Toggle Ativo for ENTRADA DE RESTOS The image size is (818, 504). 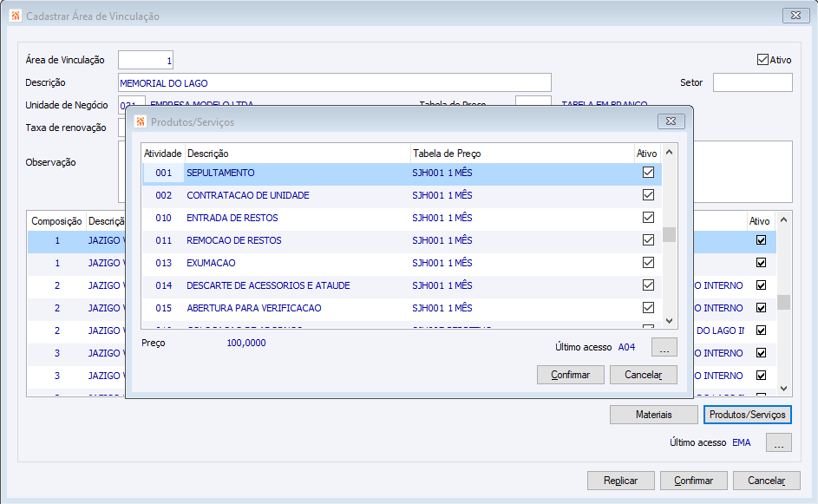pos(648,217)
